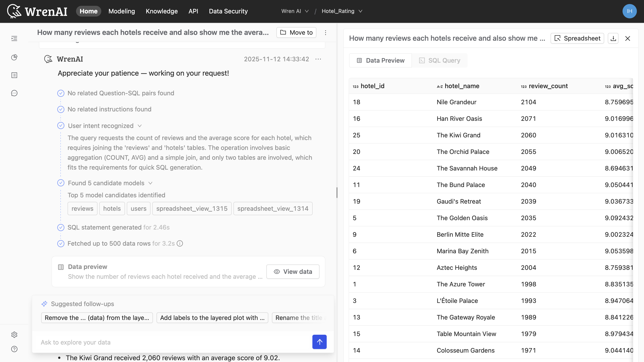This screenshot has height=362, width=644.
Task: Click info icon beside fetched rows
Action: point(180,243)
